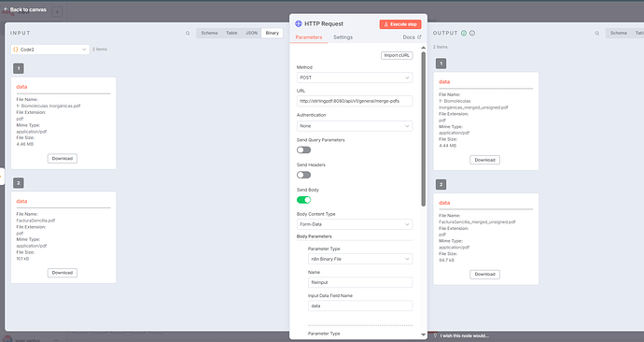Click the left edge collapse handle
The height and width of the screenshot is (342, 644).
(x=2, y=177)
